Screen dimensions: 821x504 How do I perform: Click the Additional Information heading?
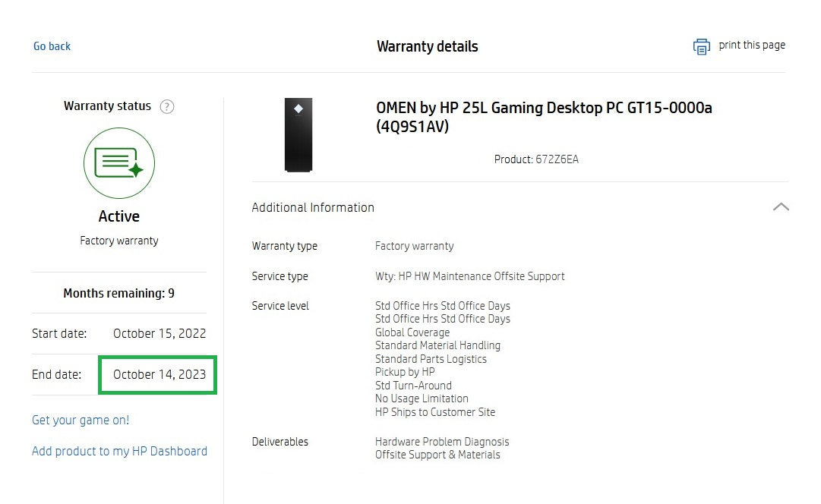tap(313, 207)
